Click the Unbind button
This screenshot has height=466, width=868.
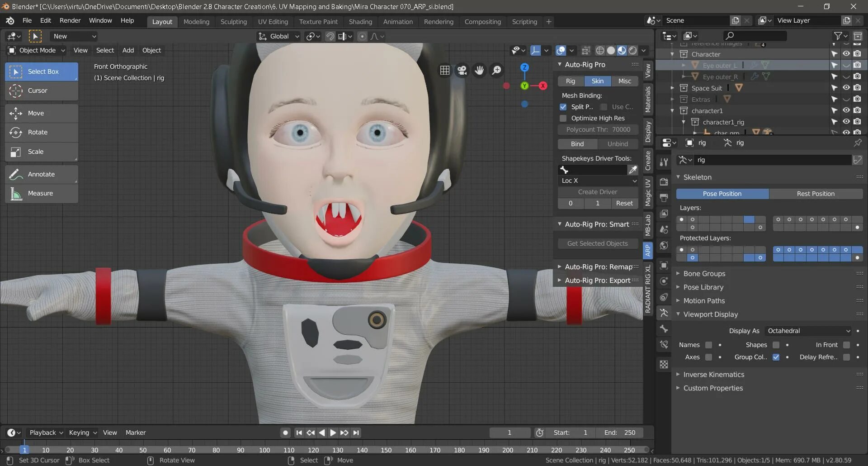pyautogui.click(x=618, y=144)
